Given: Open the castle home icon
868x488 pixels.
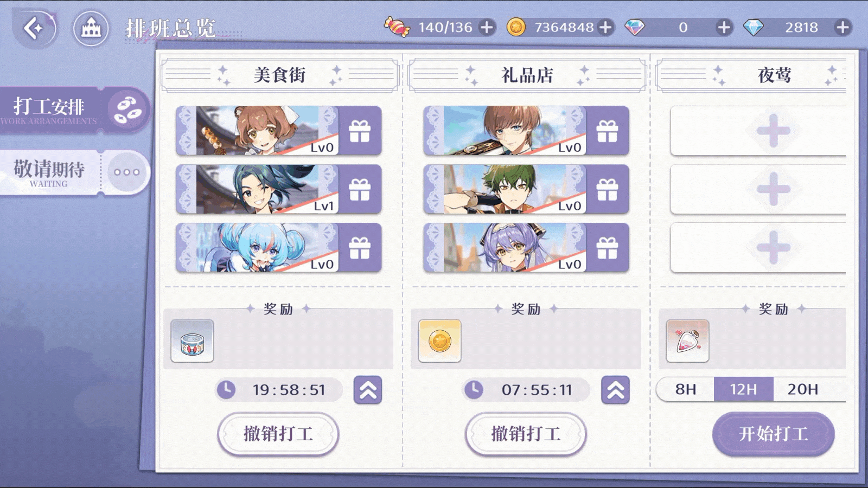Looking at the screenshot, I should tap(91, 28).
